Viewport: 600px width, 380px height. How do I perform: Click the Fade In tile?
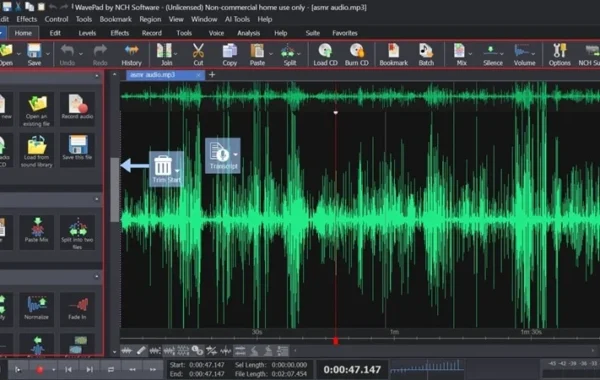pos(77,309)
